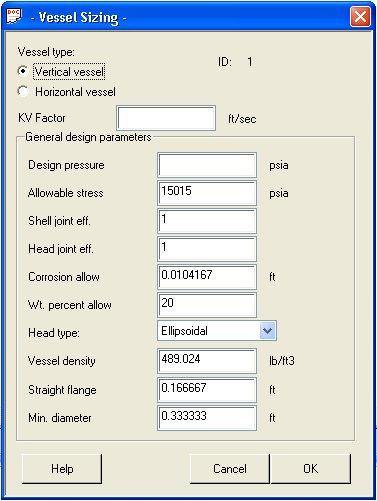377x501 pixels.
Task: Edit the Corrosion allow value field
Action: 207,277
